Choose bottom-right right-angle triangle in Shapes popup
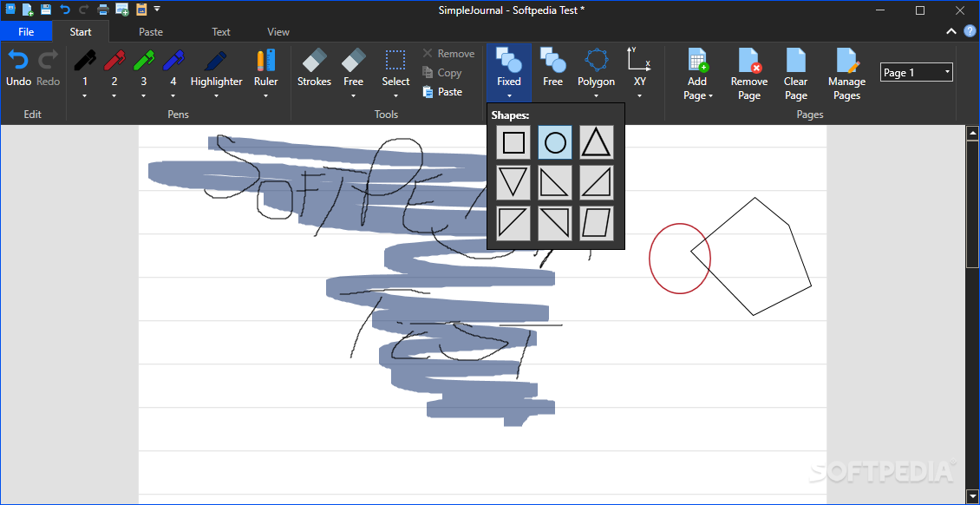980x505 pixels. point(597,182)
